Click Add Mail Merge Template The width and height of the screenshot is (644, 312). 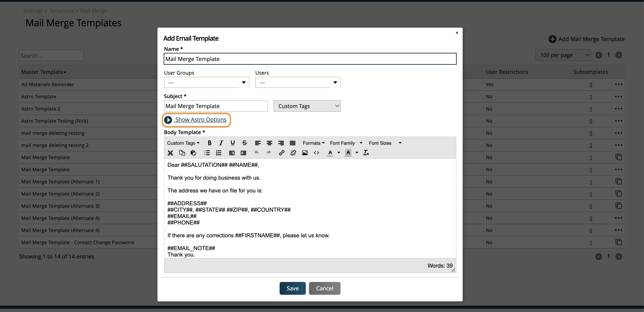(x=587, y=39)
